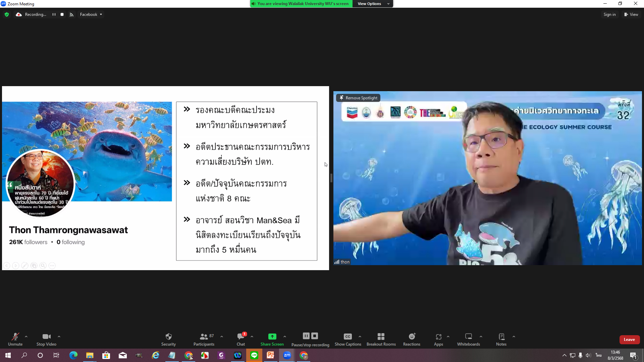Screen dimensions: 644x362
Task: Click the Sign in link
Action: pos(609,14)
